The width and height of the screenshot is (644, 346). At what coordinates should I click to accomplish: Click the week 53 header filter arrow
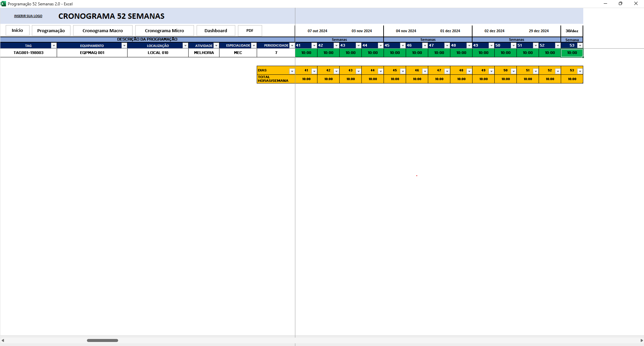tap(580, 46)
